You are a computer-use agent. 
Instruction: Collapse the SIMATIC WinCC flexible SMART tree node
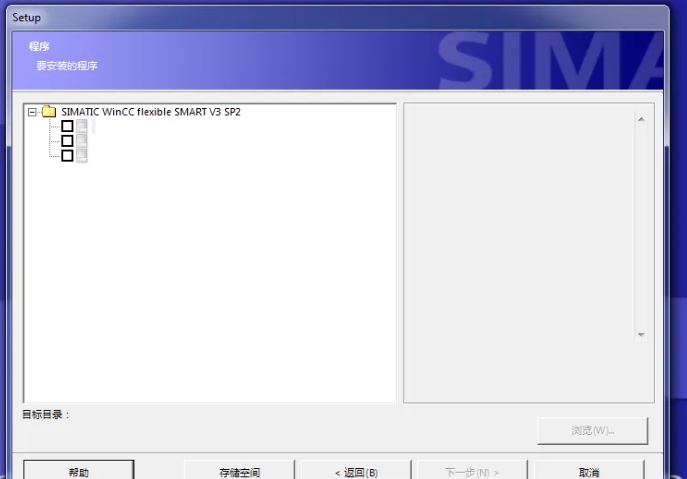tap(32, 112)
